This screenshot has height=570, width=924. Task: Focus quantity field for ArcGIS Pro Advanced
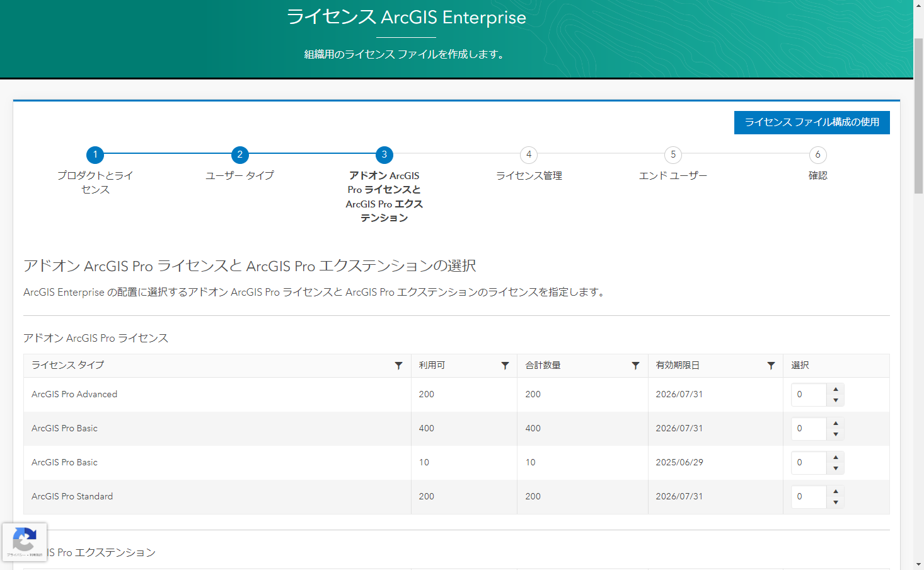pos(809,395)
